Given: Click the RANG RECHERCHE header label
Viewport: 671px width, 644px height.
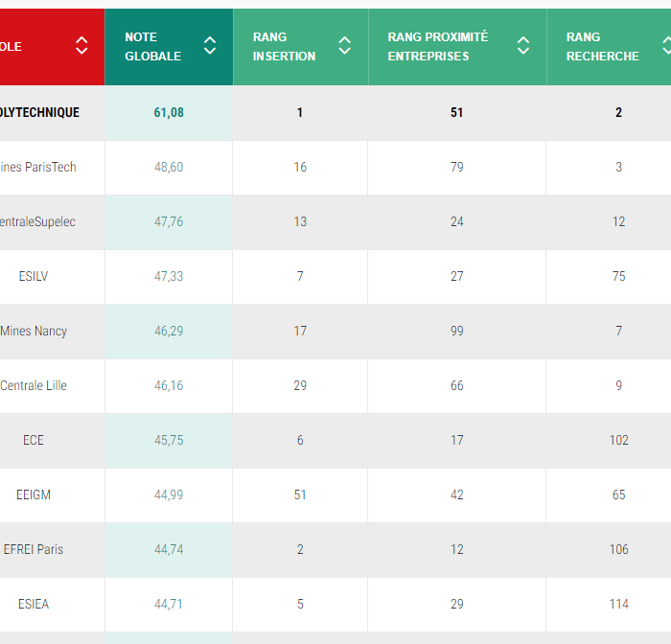Looking at the screenshot, I should pyautogui.click(x=603, y=47).
